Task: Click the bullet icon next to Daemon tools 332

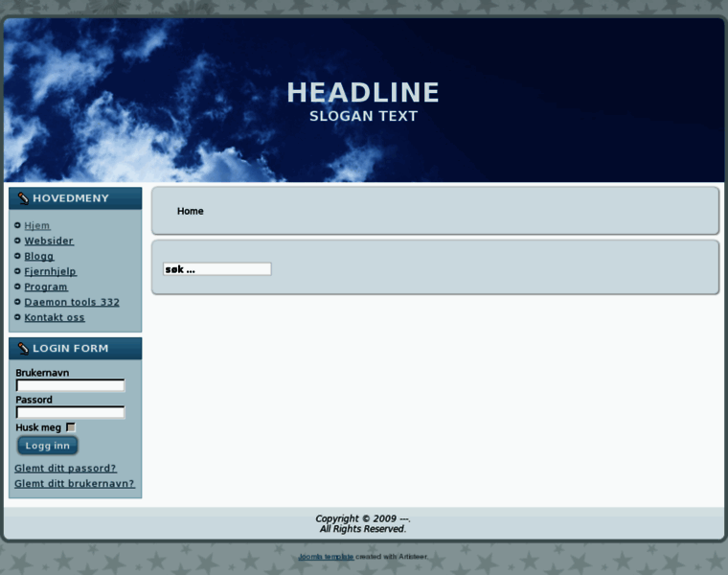Action: pos(17,302)
